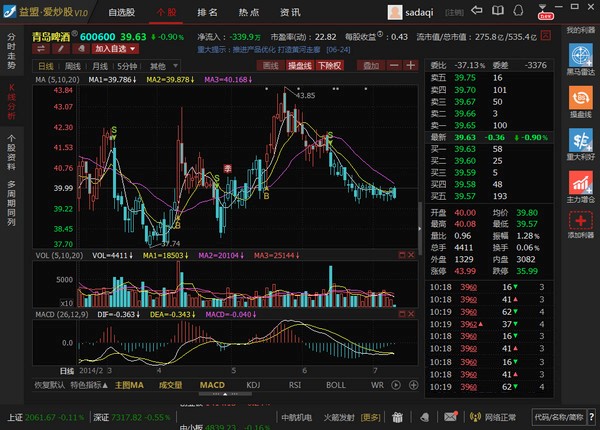Image resolution: width=600 pixels, height=430 pixels.
Task: Switch to 资讯 tab
Action: click(290, 13)
